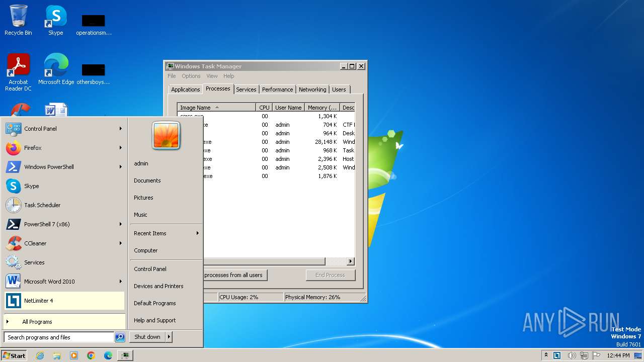Show hidden tray icons
Image resolution: width=644 pixels, height=362 pixels.
[546, 355]
